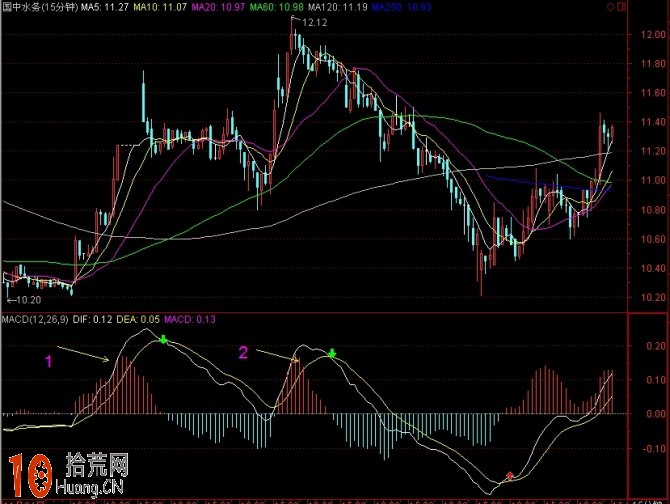Click the 0.00 MACD axis label
Screen dimensions: 670x504
656,414
